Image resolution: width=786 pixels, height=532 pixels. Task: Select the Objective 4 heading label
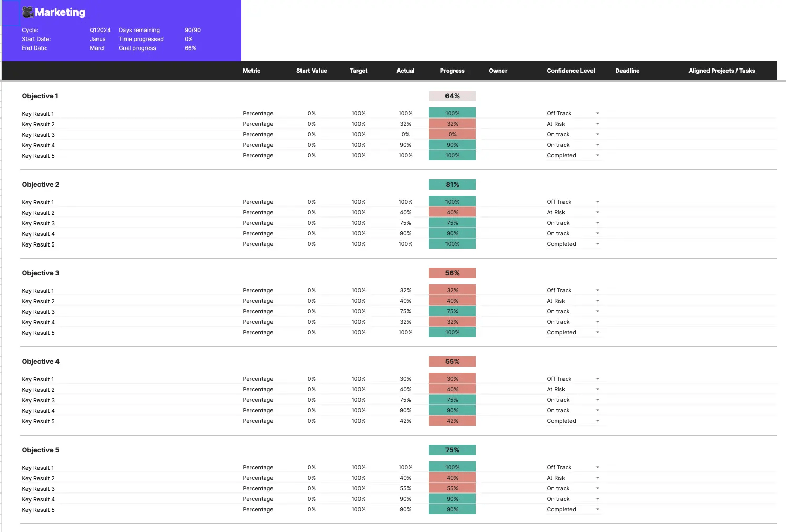(x=40, y=361)
